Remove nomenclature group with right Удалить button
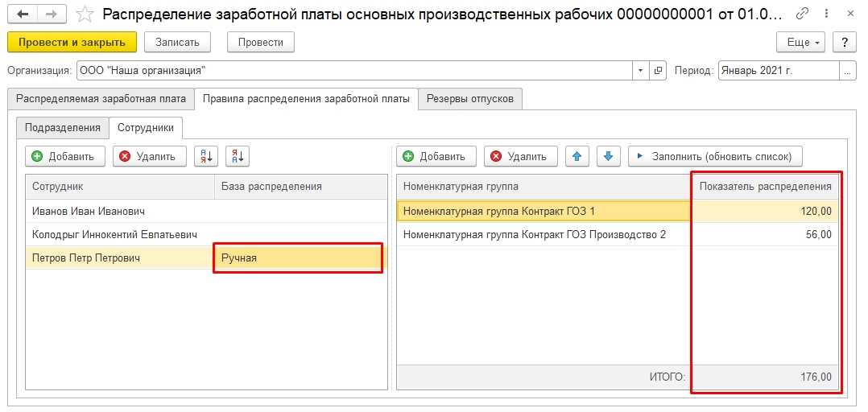 click(x=520, y=156)
